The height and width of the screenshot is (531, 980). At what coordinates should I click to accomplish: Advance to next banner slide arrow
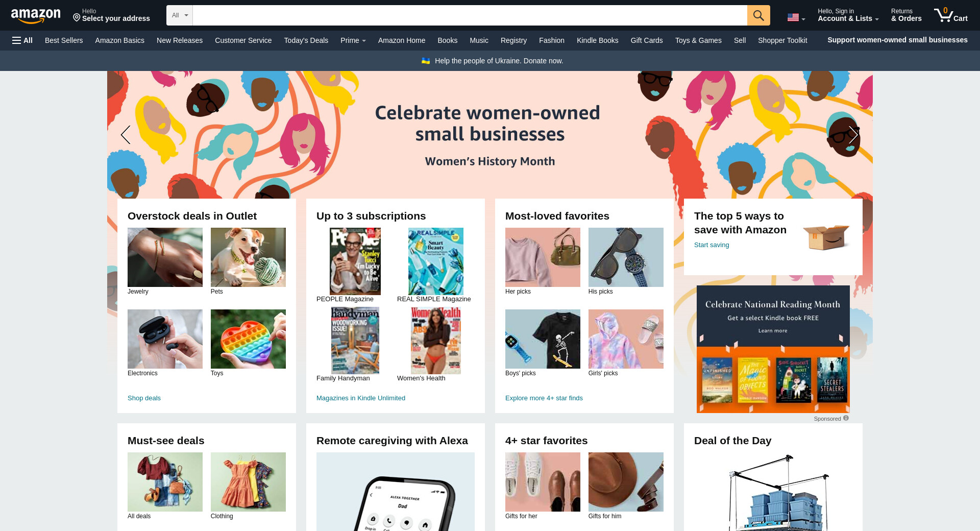pos(853,135)
